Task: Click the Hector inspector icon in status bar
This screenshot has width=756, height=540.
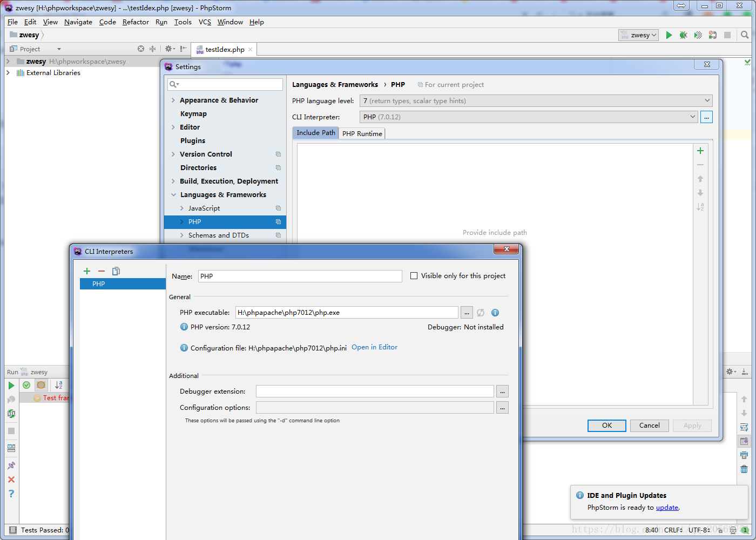Action: 733,530
